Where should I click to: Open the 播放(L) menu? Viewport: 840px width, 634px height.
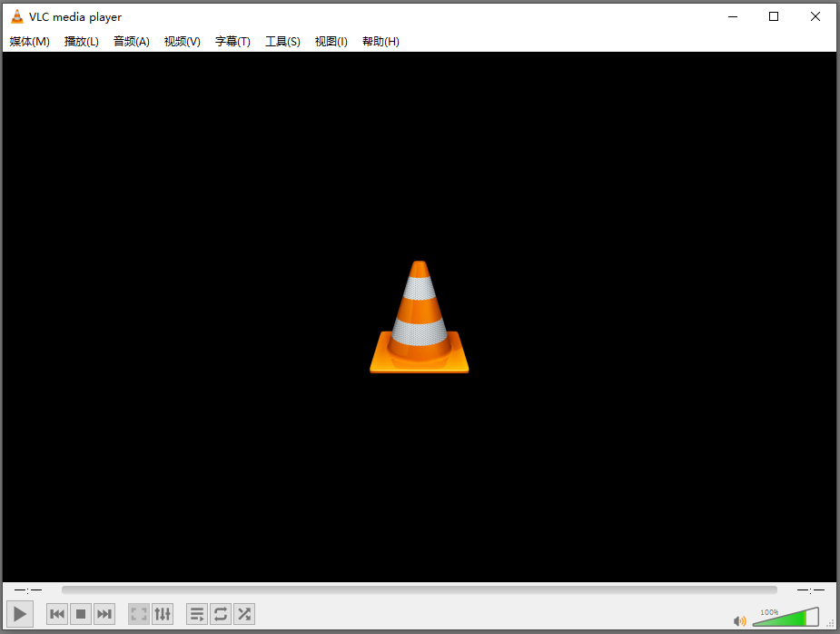(82, 41)
